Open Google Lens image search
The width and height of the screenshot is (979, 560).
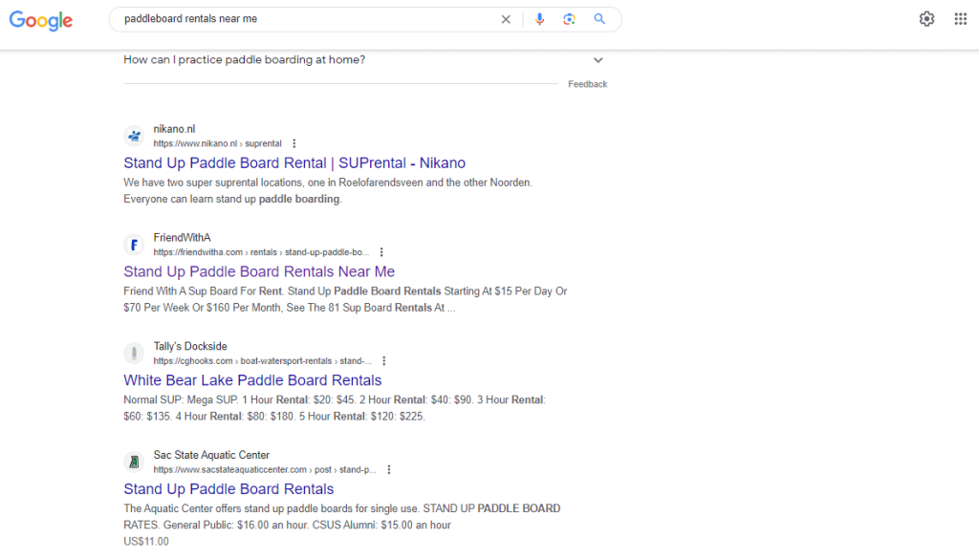569,19
